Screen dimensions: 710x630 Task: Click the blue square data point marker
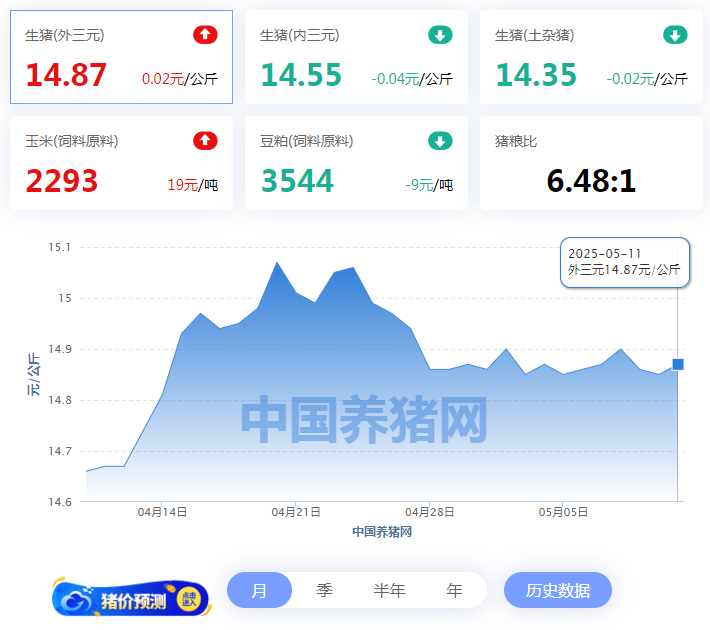pyautogui.click(x=678, y=364)
